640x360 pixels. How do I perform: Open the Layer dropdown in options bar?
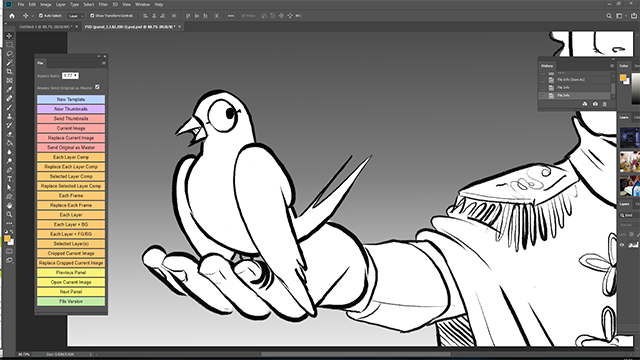pyautogui.click(x=76, y=16)
